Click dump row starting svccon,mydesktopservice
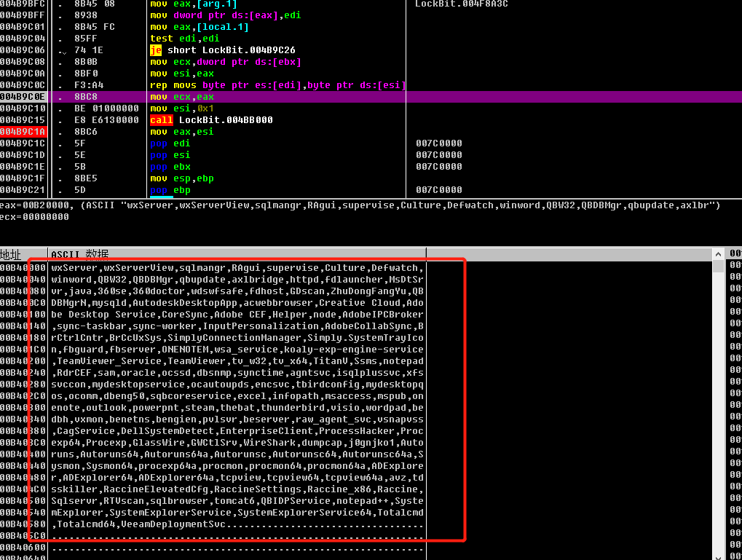Image resolution: width=742 pixels, height=560 pixels. pos(237,384)
